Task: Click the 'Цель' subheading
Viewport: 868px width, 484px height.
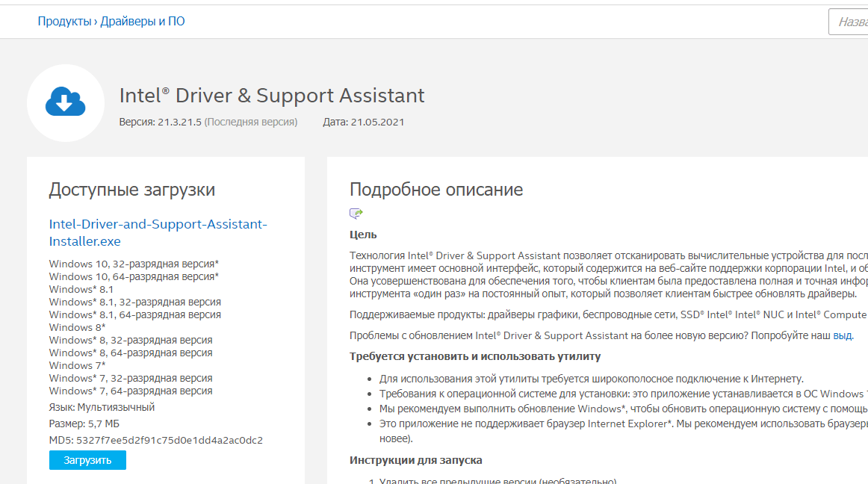Action: [363, 235]
